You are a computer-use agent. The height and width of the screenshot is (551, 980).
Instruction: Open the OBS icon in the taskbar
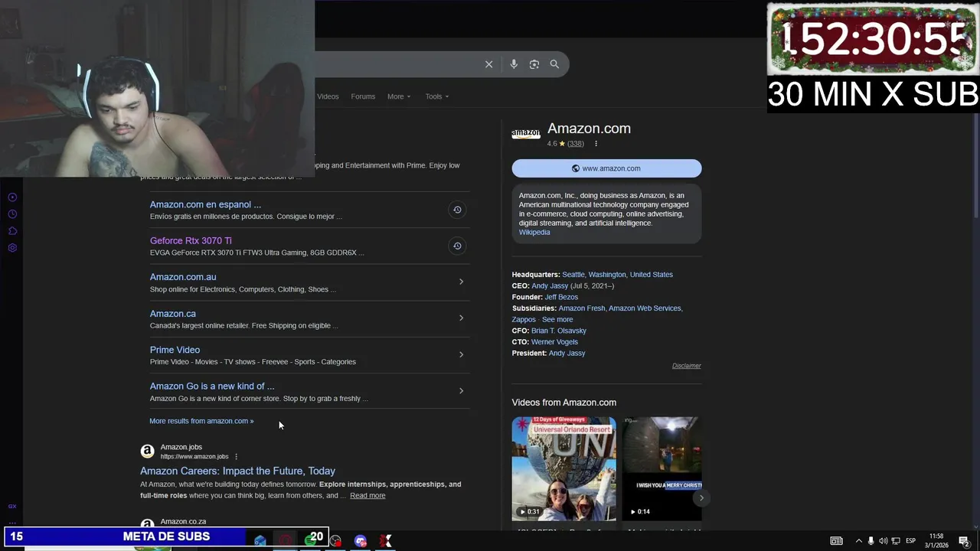[335, 541]
